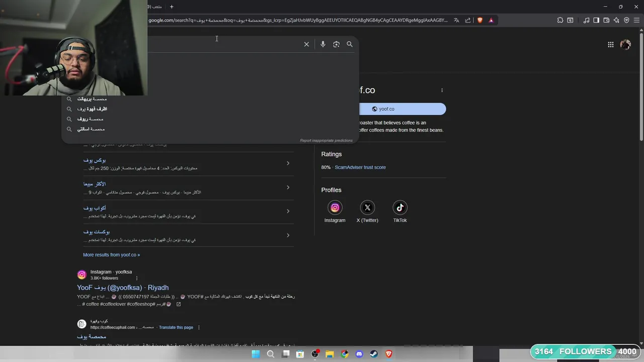Open Brave Wallet icon
The width and height of the screenshot is (644, 362).
click(606, 20)
